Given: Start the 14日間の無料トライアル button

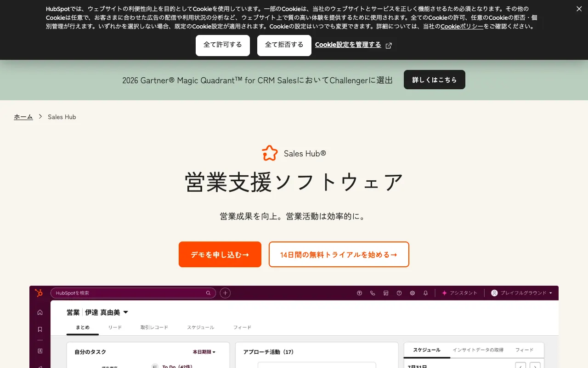Looking at the screenshot, I should 339,254.
